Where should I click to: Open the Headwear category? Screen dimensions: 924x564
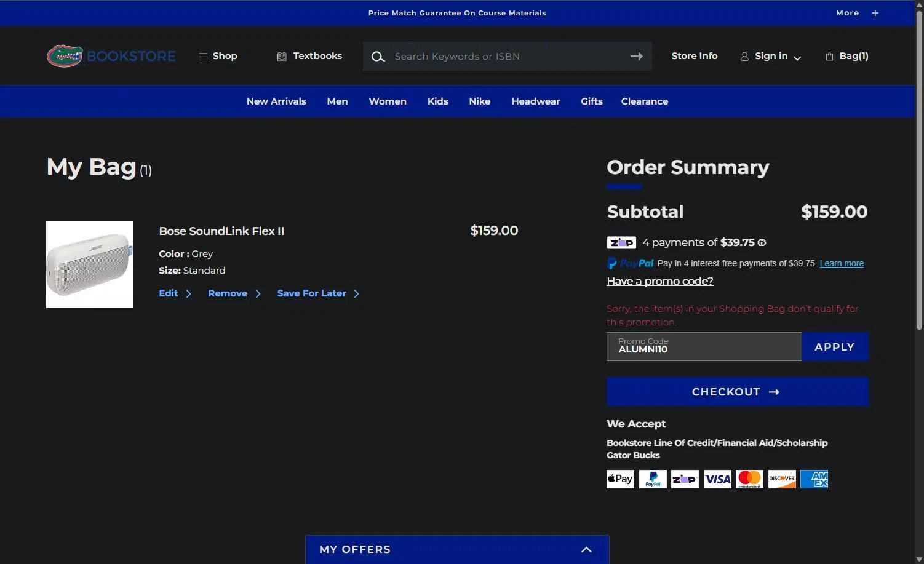536,101
